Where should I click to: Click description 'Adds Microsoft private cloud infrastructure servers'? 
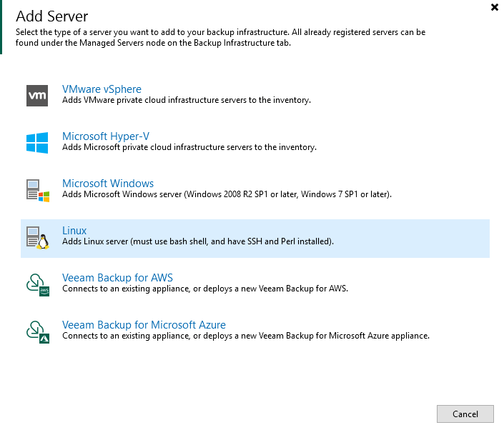tap(157, 147)
